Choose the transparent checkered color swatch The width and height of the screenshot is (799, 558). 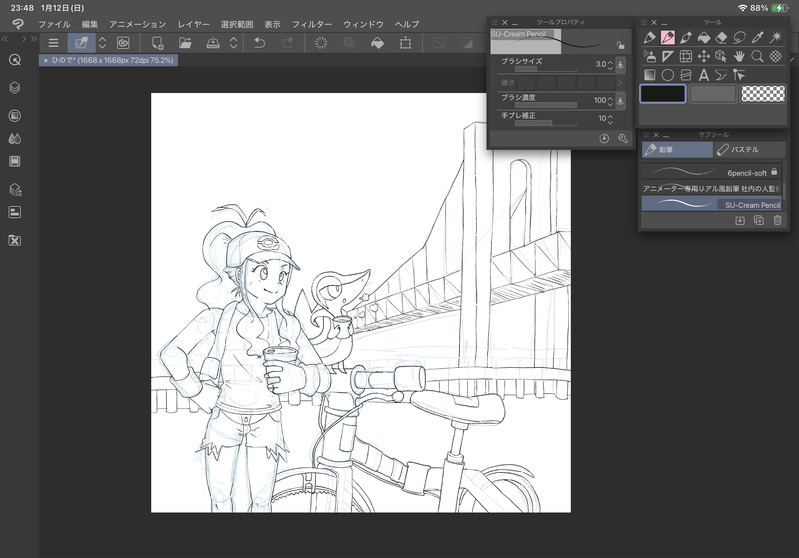point(763,94)
